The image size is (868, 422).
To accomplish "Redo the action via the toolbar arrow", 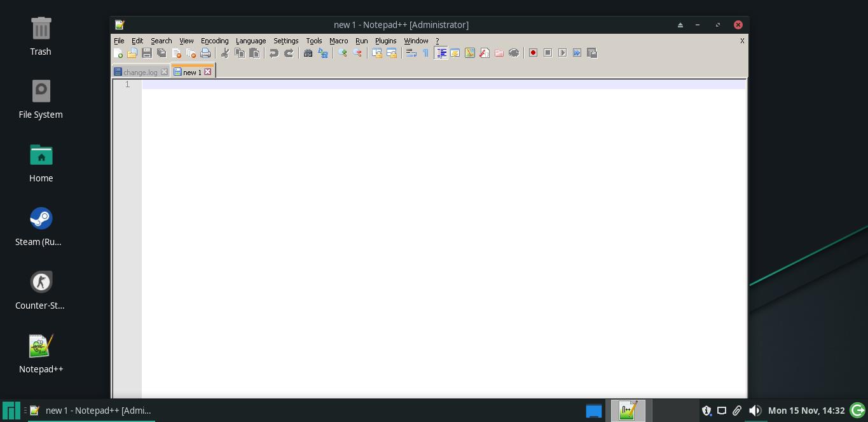I will pos(289,53).
